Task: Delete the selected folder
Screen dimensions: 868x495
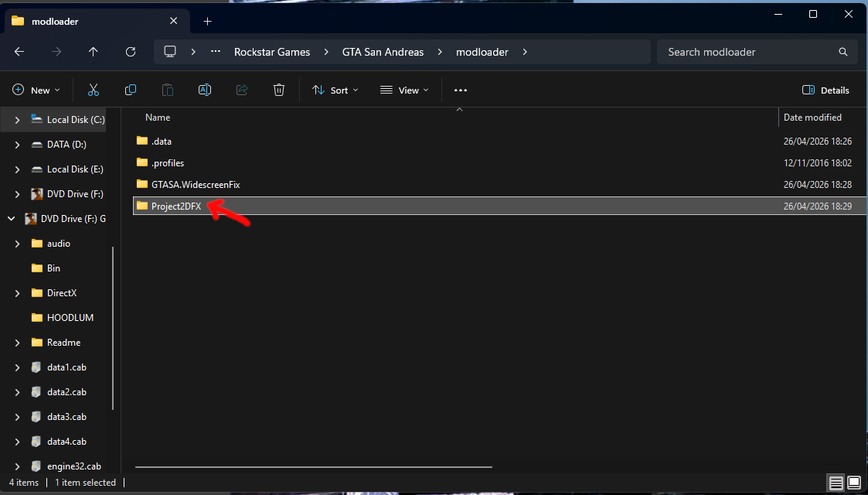Action: tap(279, 90)
